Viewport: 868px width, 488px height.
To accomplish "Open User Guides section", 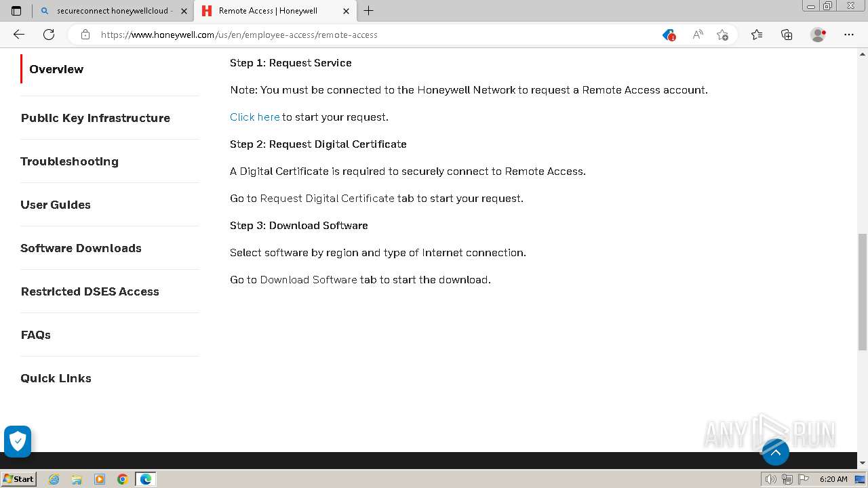I will (x=56, y=205).
